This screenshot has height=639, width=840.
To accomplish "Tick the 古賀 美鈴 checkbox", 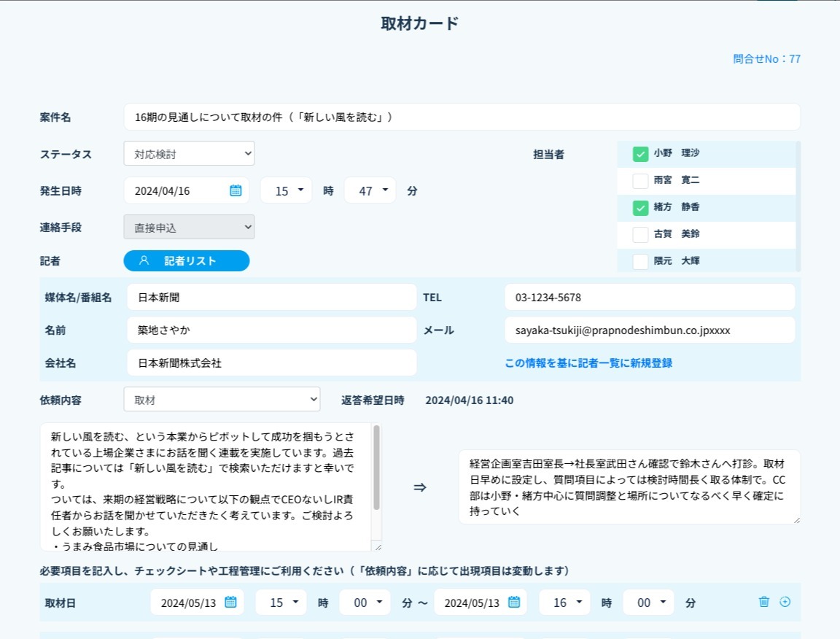I will [640, 235].
